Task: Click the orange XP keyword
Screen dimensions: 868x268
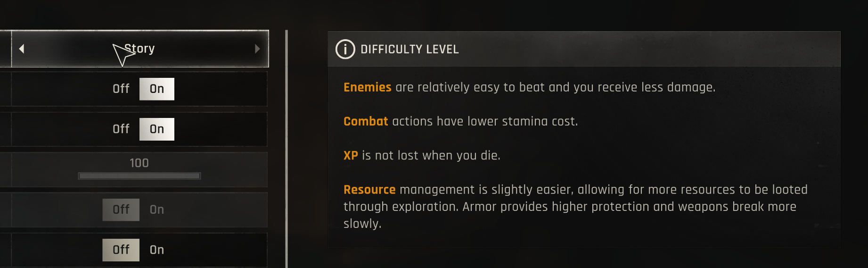Action: [x=351, y=156]
